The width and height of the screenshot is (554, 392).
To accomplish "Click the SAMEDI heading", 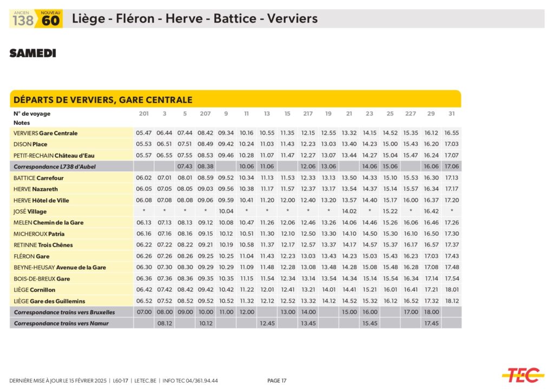I will click(32, 54).
